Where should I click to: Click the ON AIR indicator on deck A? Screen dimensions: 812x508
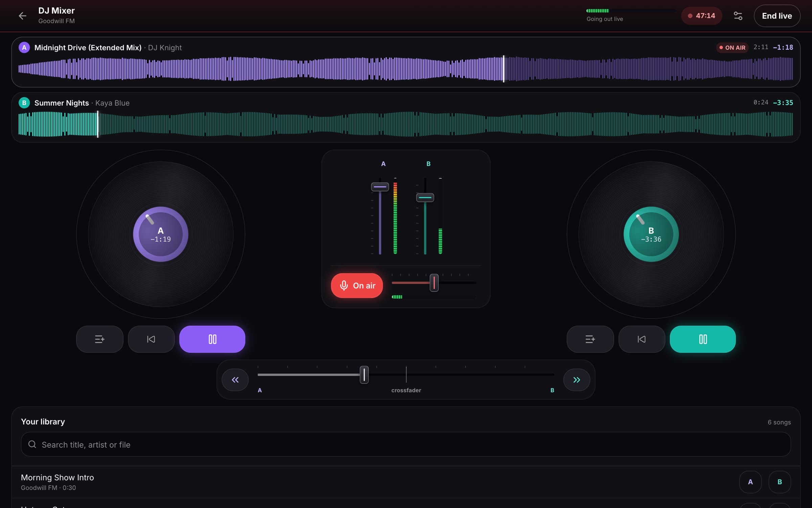[732, 48]
